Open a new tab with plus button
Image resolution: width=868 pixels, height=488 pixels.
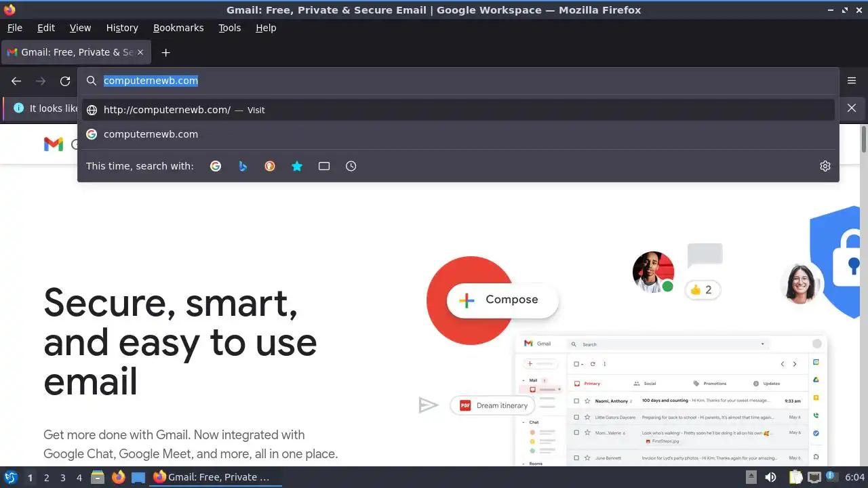point(165,52)
